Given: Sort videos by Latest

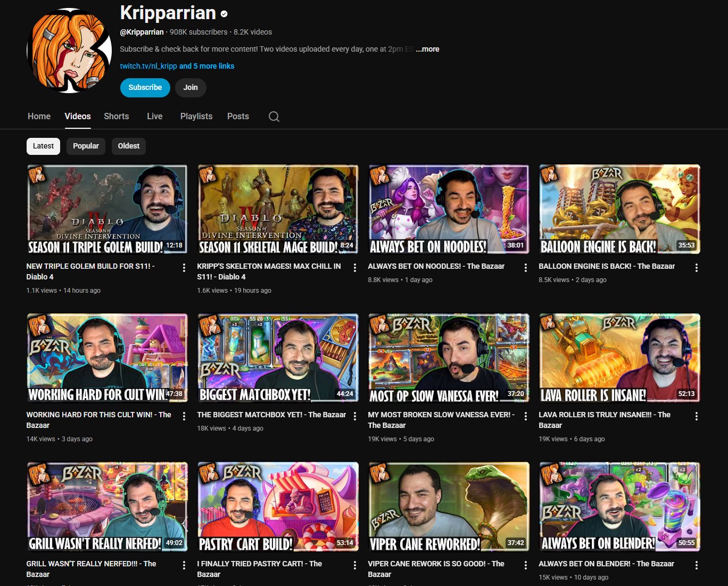Looking at the screenshot, I should point(43,146).
